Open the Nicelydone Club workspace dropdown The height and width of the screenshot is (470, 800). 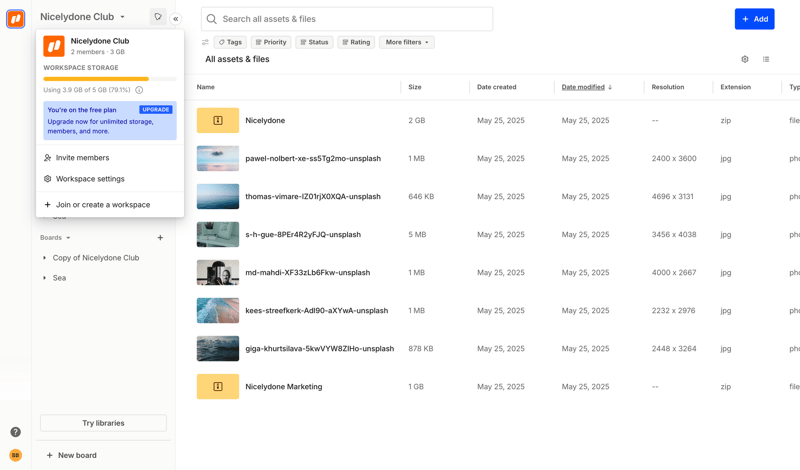click(x=82, y=17)
